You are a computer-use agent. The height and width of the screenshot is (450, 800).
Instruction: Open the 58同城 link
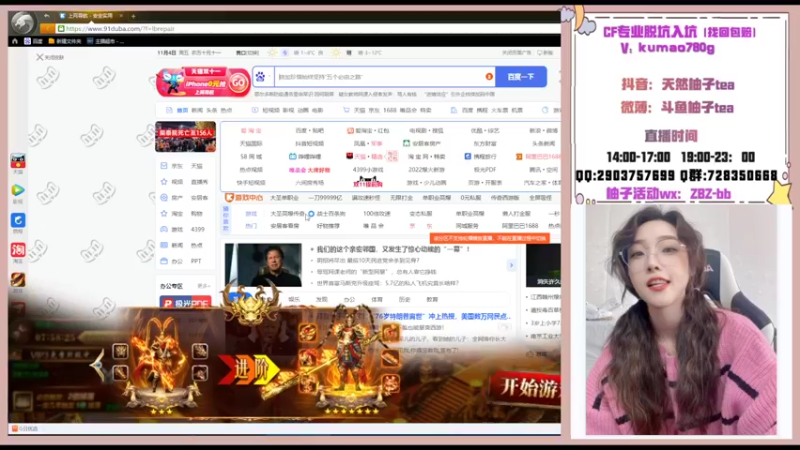pyautogui.click(x=251, y=157)
